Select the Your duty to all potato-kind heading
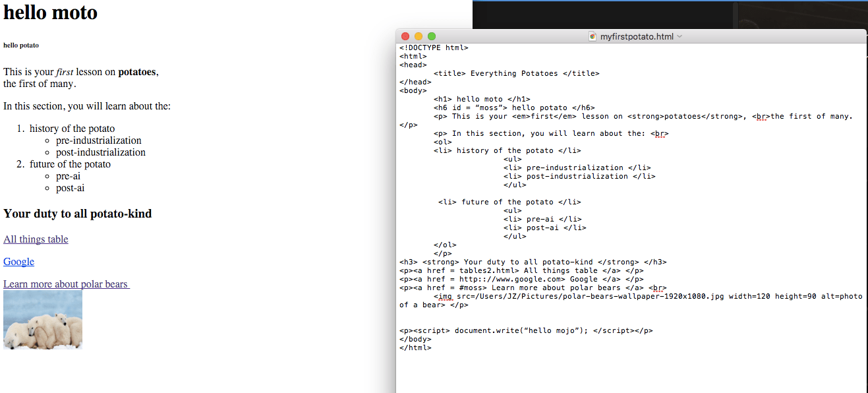The width and height of the screenshot is (868, 393). [x=78, y=214]
